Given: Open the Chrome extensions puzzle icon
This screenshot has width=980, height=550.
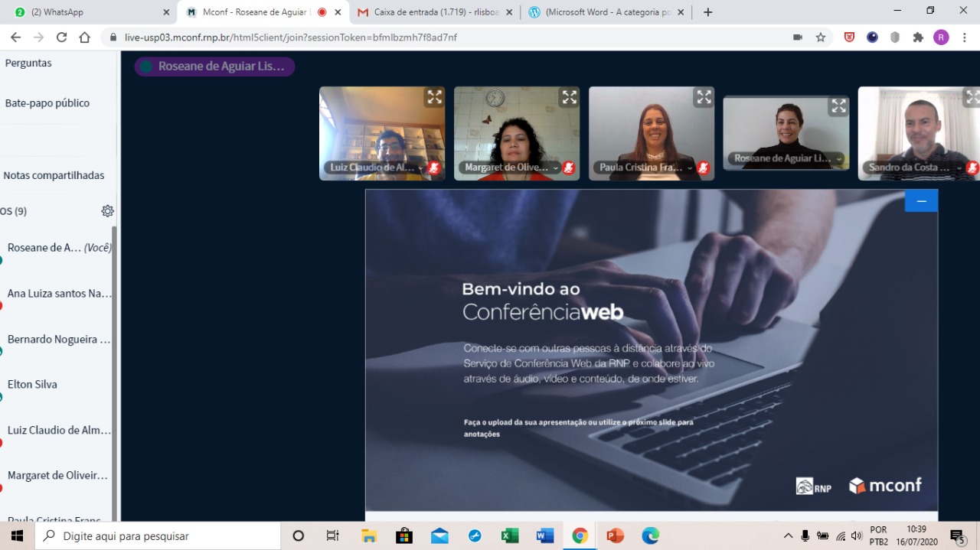Looking at the screenshot, I should (918, 37).
